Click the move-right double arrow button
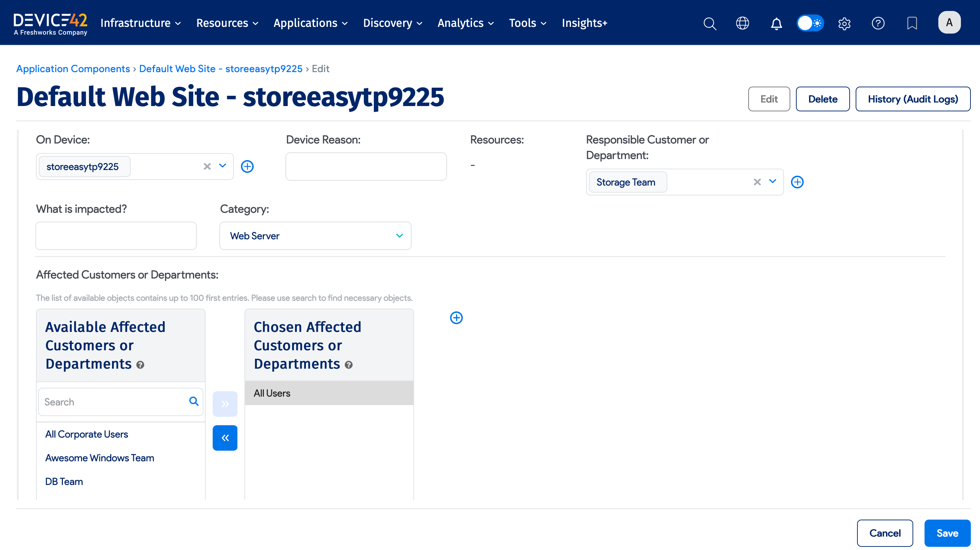 point(225,403)
